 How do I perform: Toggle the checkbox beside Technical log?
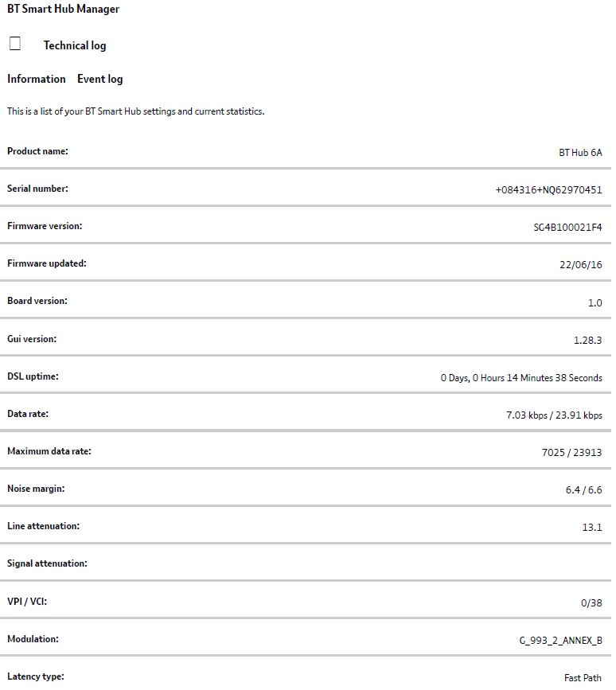(14, 44)
